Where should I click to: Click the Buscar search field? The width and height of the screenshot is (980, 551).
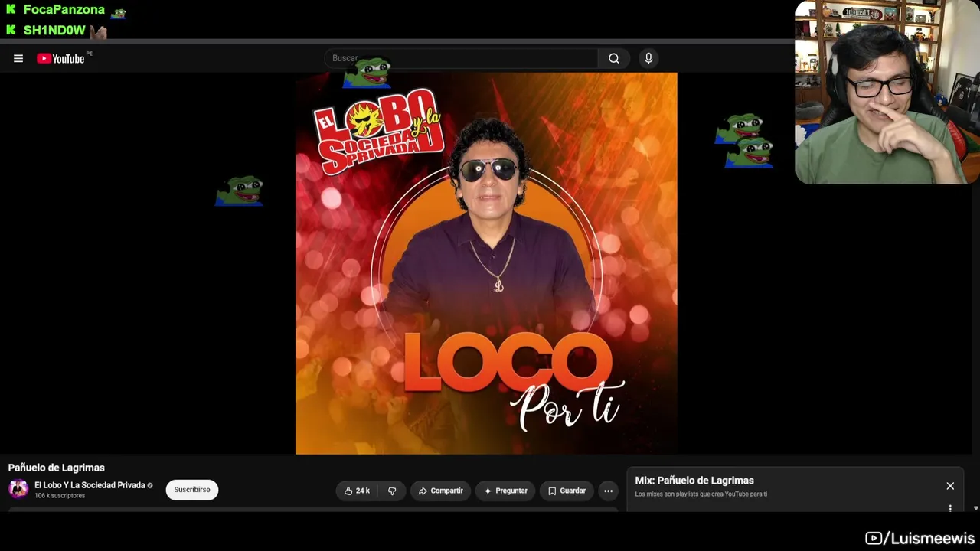point(462,58)
